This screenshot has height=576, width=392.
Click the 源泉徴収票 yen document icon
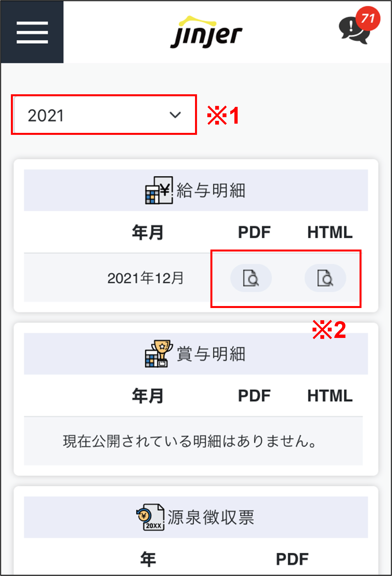click(x=151, y=517)
